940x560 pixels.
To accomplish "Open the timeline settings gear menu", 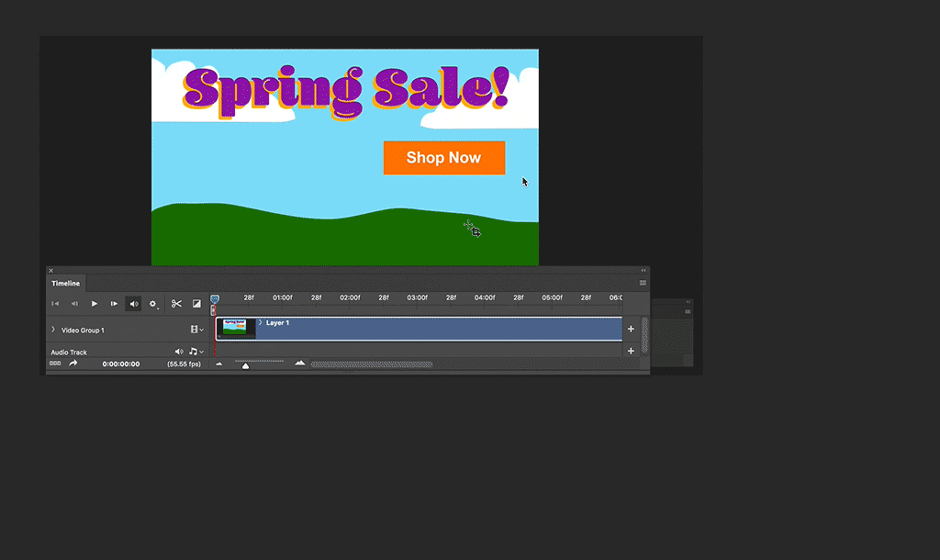I will tap(153, 303).
